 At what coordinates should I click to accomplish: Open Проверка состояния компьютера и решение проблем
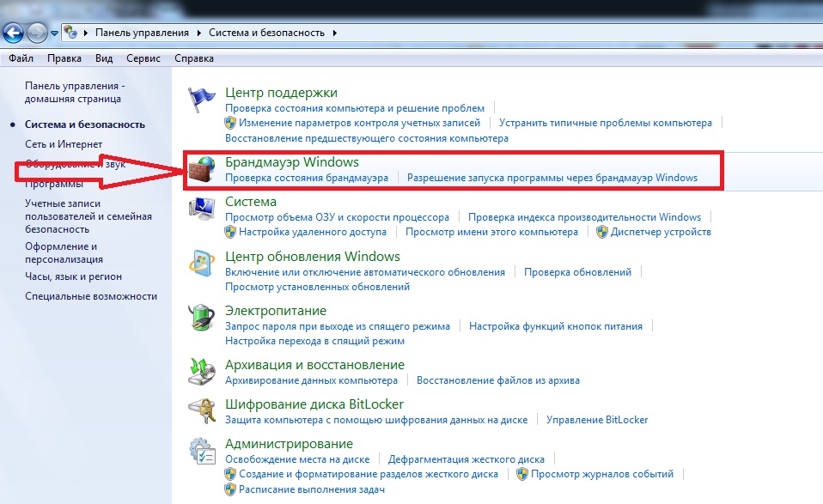355,108
